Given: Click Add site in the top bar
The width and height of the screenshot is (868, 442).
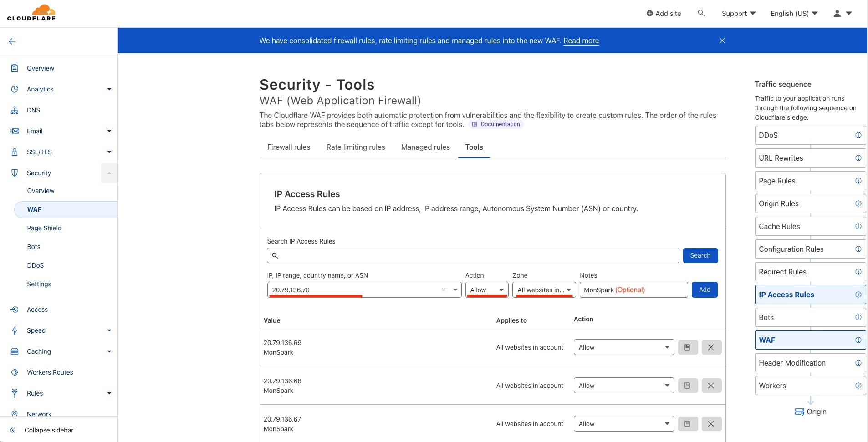Looking at the screenshot, I should pos(664,13).
